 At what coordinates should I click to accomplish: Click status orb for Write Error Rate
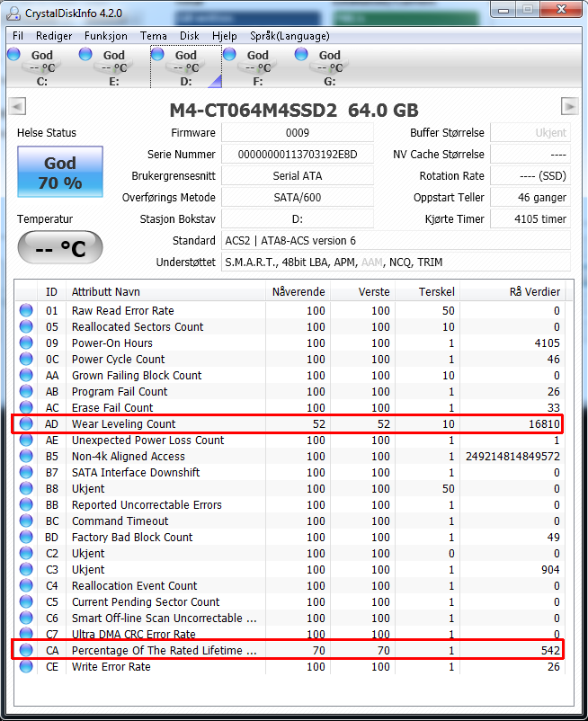[x=26, y=666]
